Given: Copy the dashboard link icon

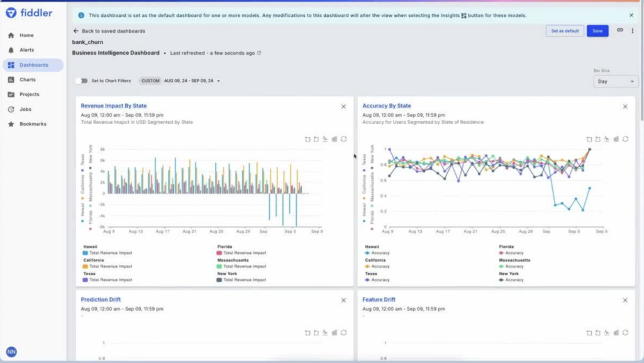Looking at the screenshot, I should click(619, 30).
